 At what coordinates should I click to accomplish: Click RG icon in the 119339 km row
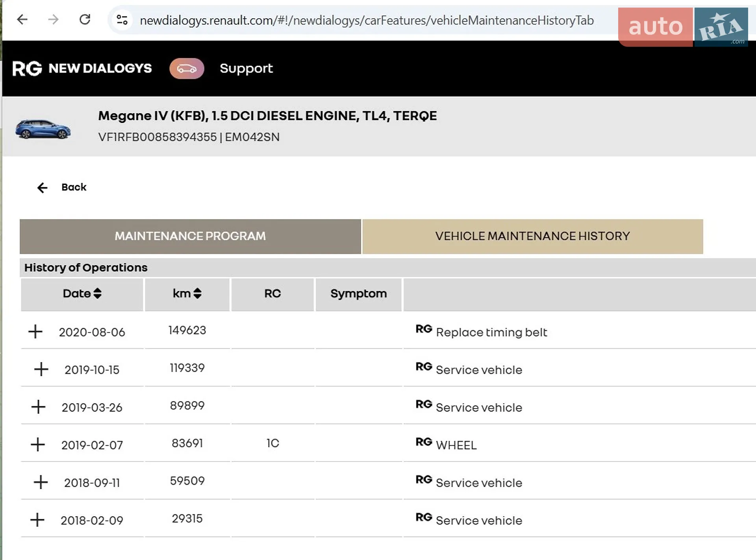pyautogui.click(x=424, y=367)
